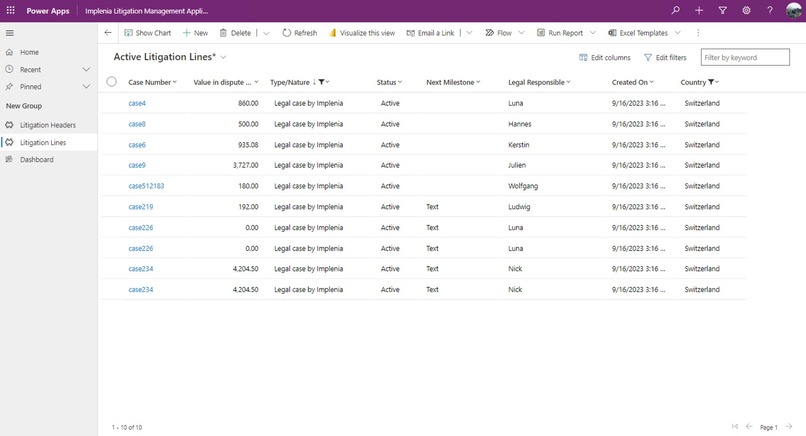Click the Implenia Litigation Management app name

tap(146, 11)
